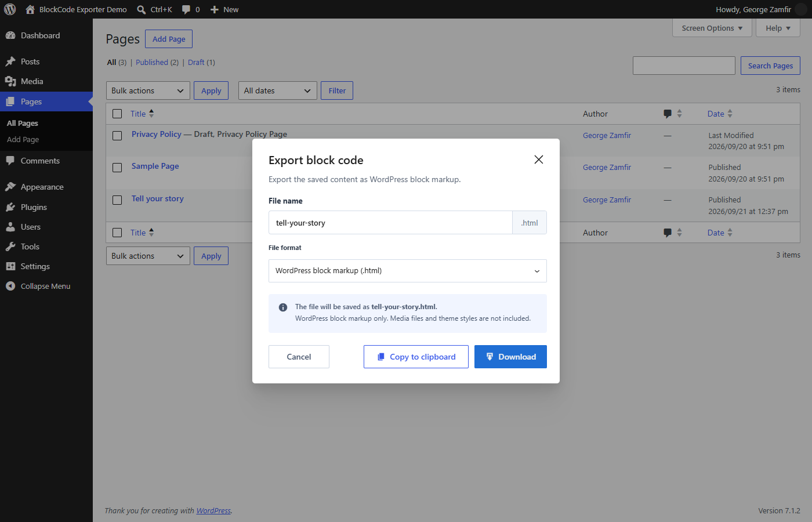The width and height of the screenshot is (812, 522).
Task: Click the Plugins plug icon
Action: click(x=10, y=207)
